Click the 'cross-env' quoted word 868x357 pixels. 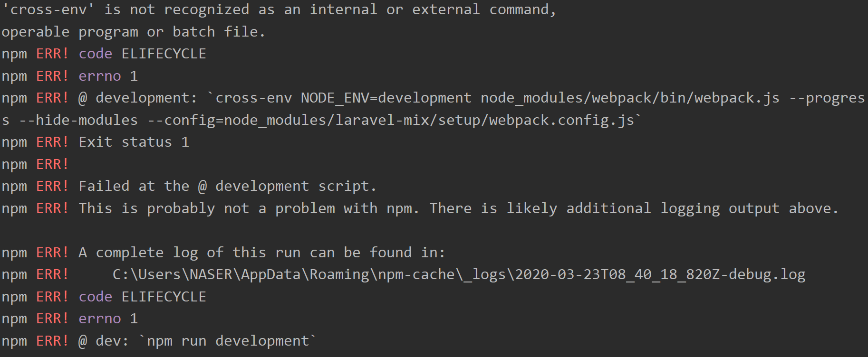(48, 9)
